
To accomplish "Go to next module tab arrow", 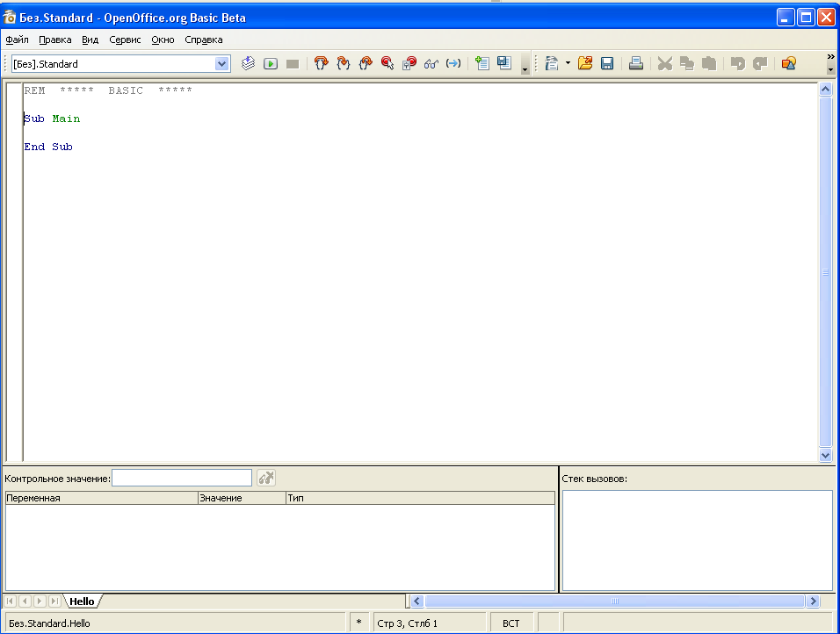I will (40, 602).
